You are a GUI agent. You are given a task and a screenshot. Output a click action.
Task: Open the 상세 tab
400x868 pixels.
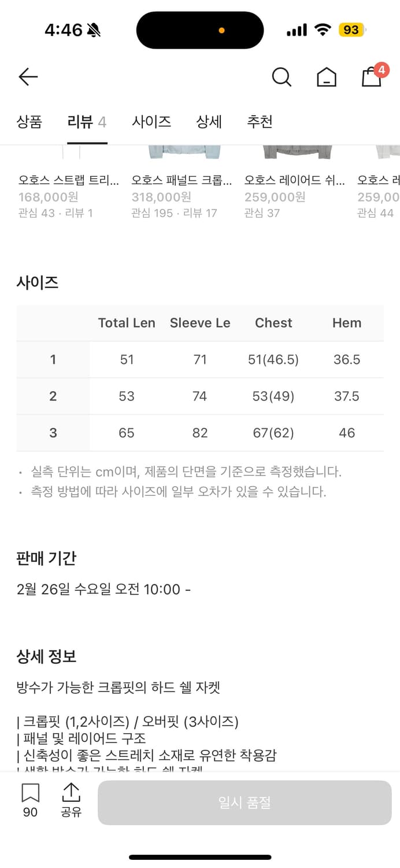[x=209, y=122]
